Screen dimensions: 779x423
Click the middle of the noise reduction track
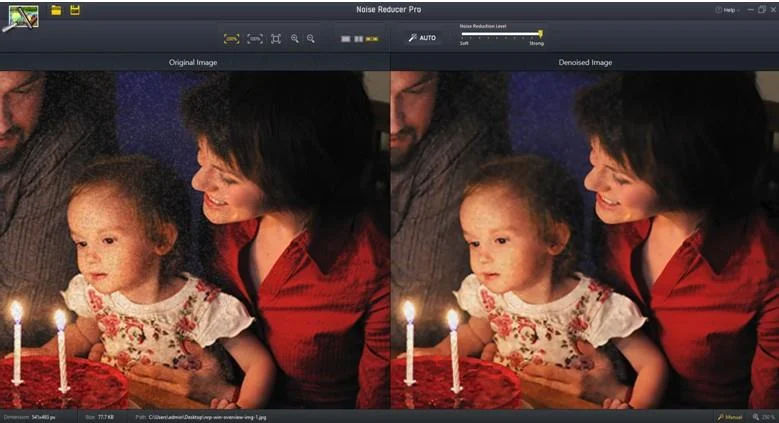coord(501,34)
